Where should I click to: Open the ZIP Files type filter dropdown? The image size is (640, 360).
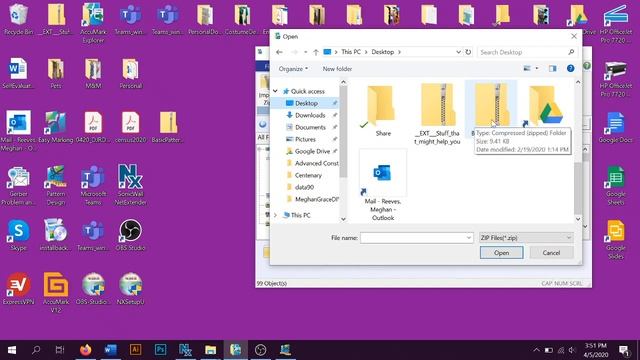tap(526, 238)
